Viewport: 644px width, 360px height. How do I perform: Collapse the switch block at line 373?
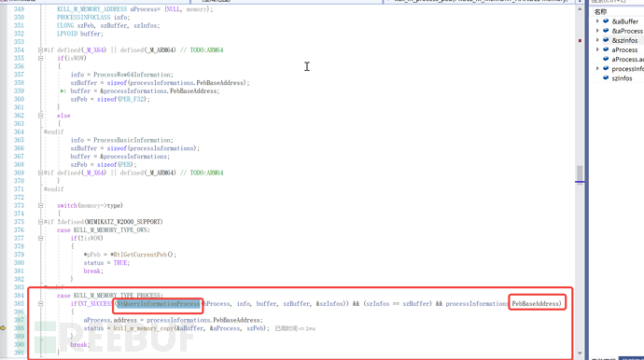40,206
